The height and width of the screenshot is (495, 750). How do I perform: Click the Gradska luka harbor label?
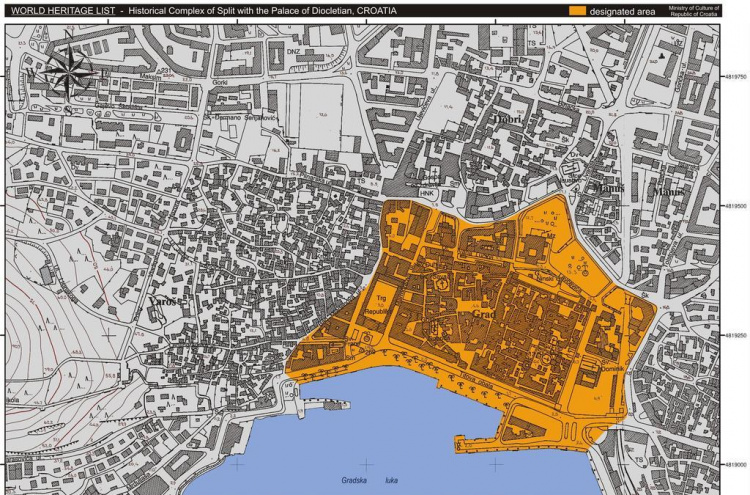[365, 479]
